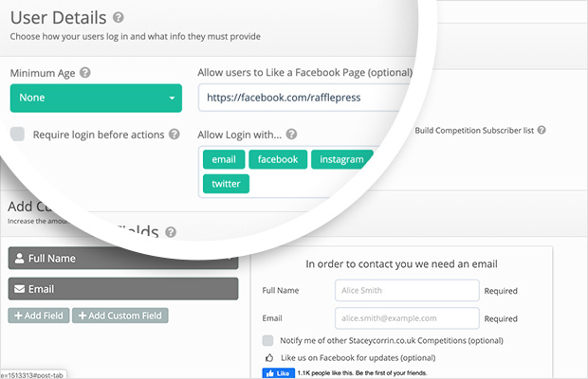The image size is (588, 379).
Task: Click the Facebook Like button
Action: tap(279, 373)
